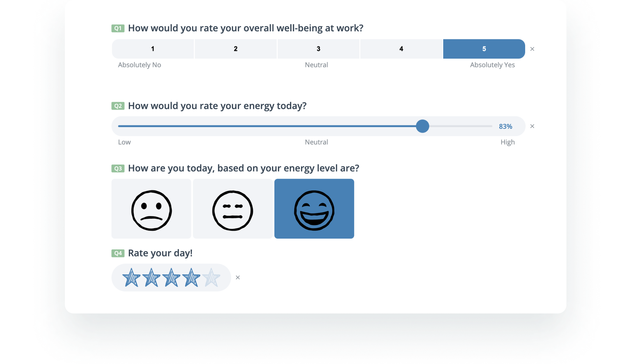
Task: Choose rating 1 for well-being
Action: pos(153,49)
